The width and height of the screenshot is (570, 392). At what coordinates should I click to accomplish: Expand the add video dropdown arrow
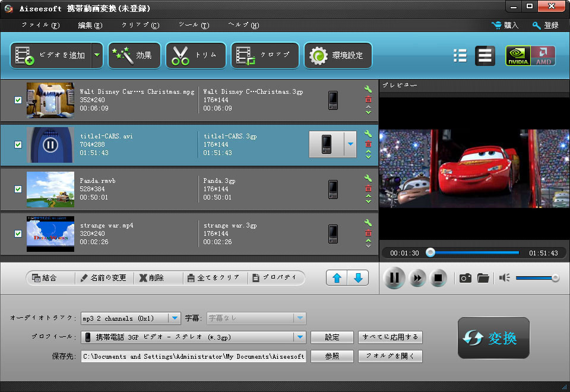(97, 56)
